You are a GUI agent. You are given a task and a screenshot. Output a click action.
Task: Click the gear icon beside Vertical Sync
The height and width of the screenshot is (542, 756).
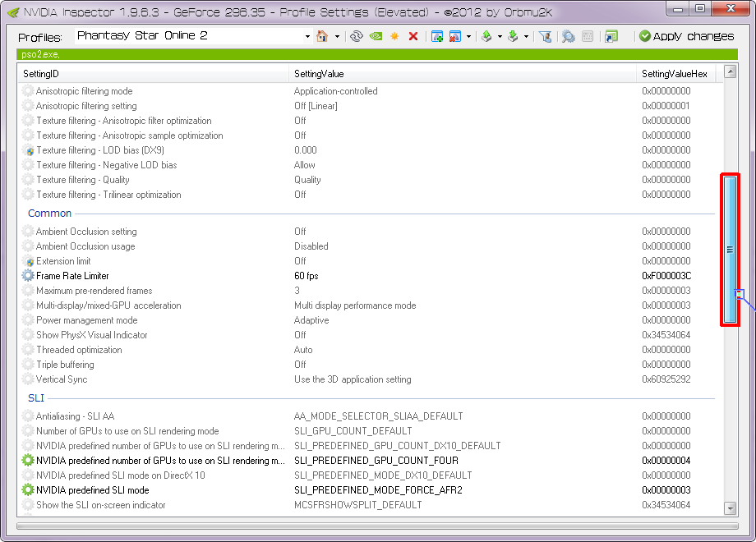pos(28,379)
